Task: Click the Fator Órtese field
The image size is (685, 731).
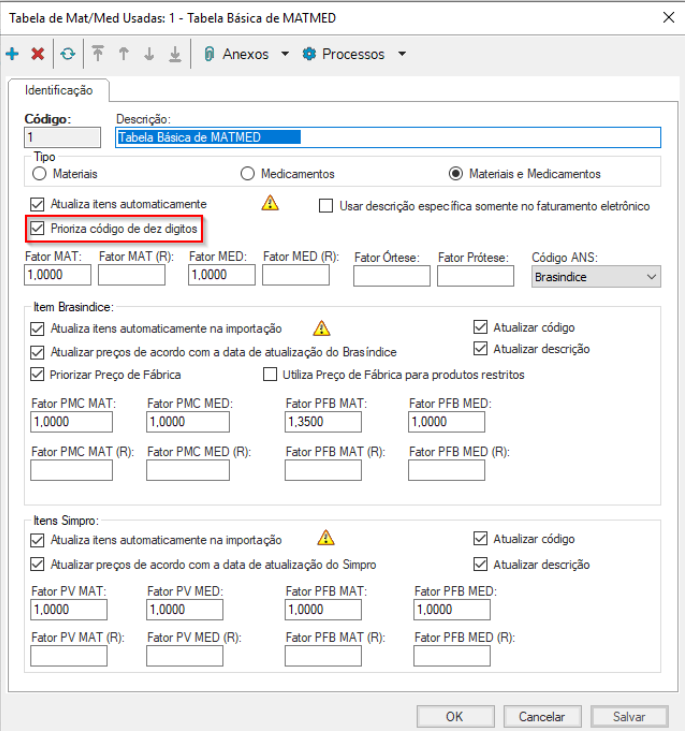Action: [392, 276]
